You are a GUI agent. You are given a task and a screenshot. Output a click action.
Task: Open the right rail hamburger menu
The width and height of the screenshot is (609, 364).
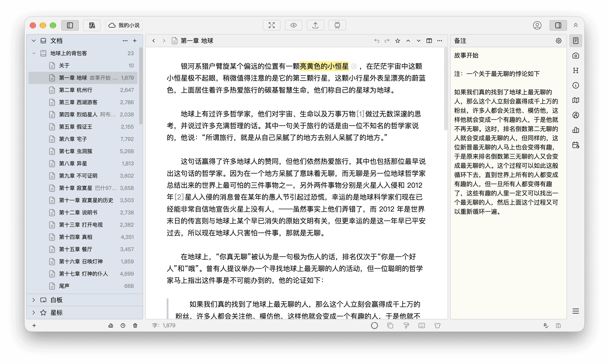(576, 311)
